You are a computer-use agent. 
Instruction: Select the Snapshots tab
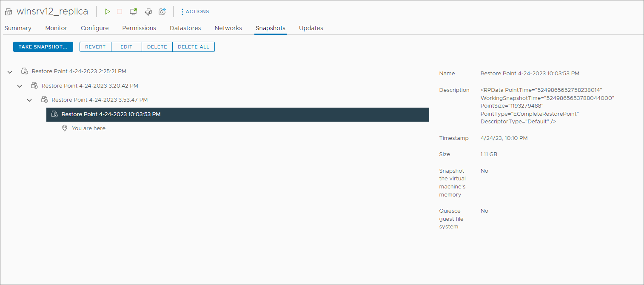point(271,28)
